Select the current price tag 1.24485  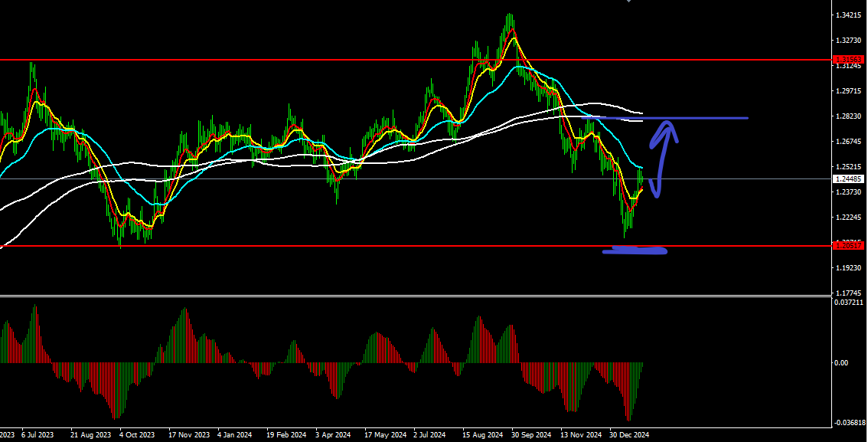coord(849,179)
